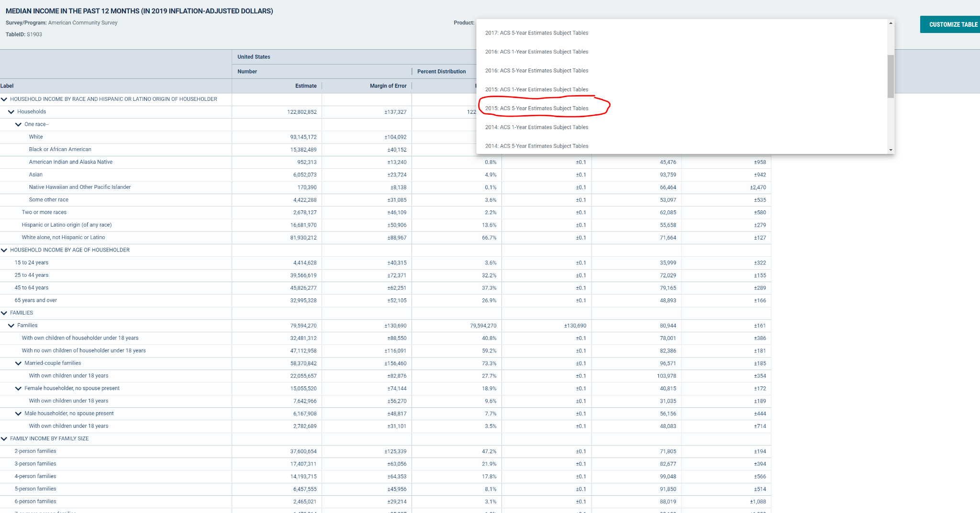Viewport: 980px width, 513px height.
Task: Collapse the Families sub-row chevron
Action: coord(11,326)
